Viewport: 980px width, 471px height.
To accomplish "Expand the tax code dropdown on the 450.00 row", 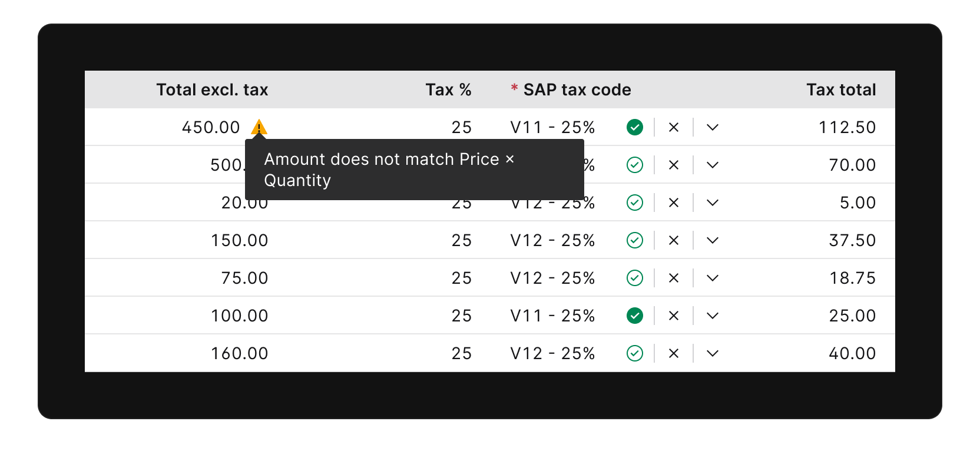I will click(x=712, y=127).
